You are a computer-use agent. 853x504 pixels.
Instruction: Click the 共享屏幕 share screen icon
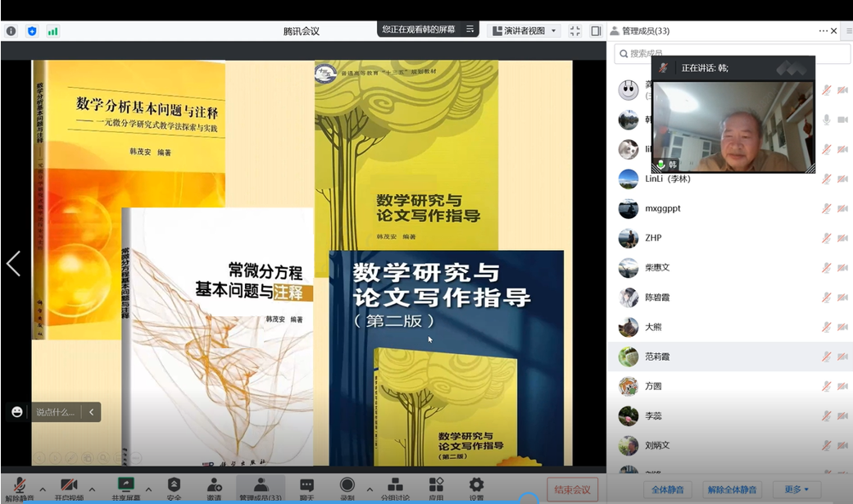pos(126,486)
